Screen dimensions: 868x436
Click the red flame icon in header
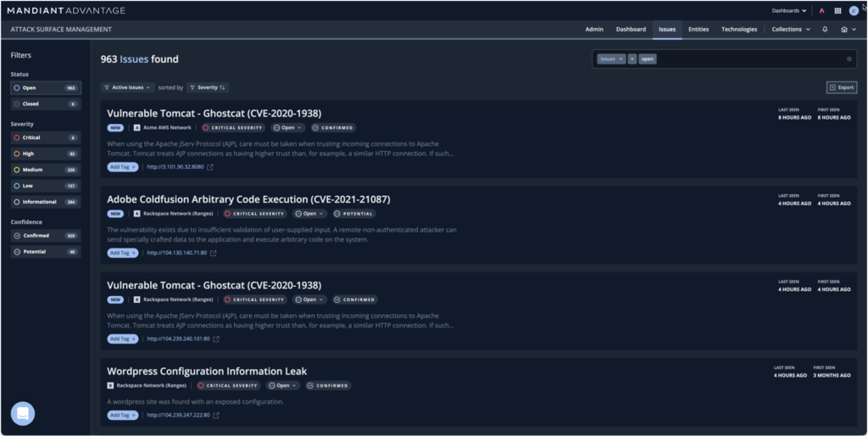(821, 11)
